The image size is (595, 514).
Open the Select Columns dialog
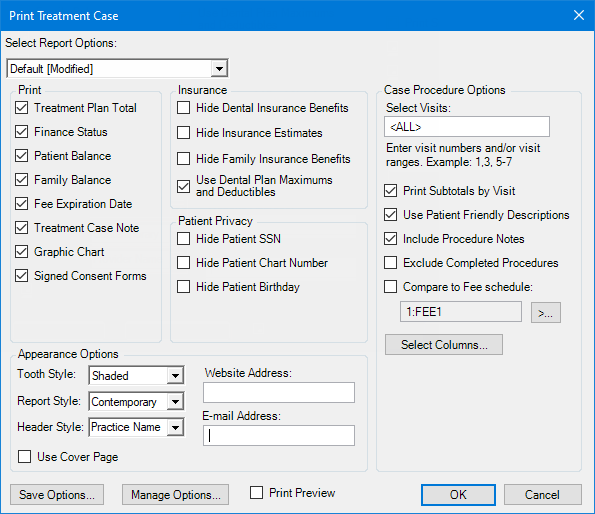click(x=444, y=344)
